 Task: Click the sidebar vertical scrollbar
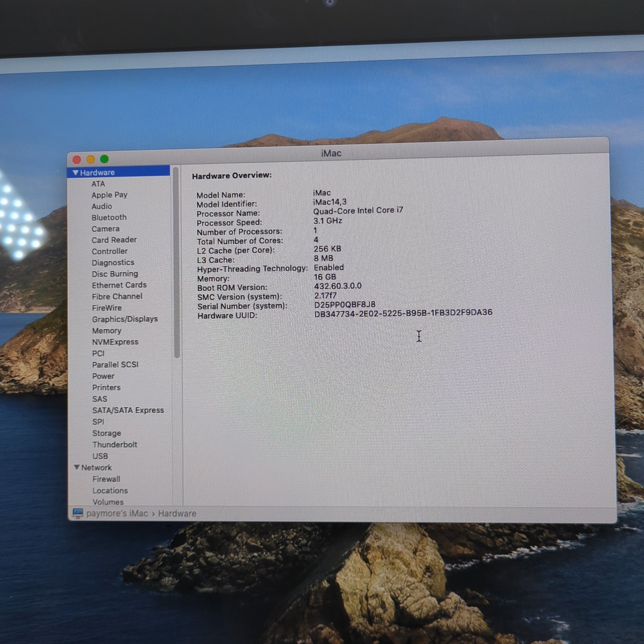point(176,263)
